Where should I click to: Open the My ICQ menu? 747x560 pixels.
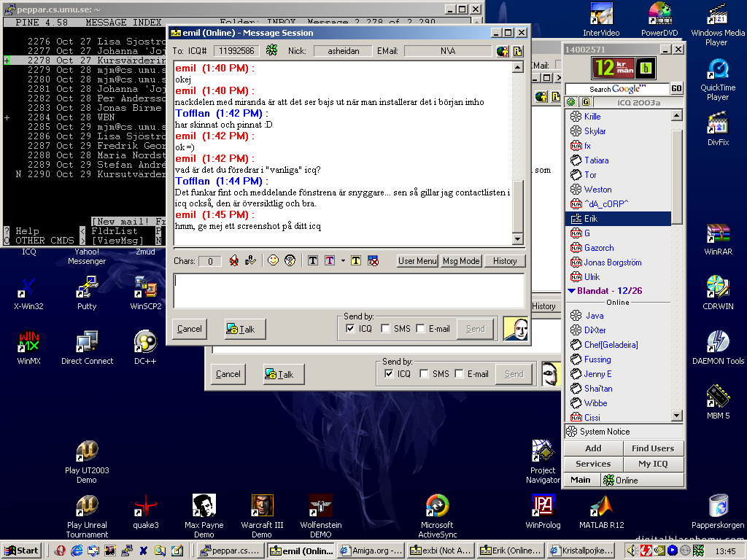(x=653, y=463)
